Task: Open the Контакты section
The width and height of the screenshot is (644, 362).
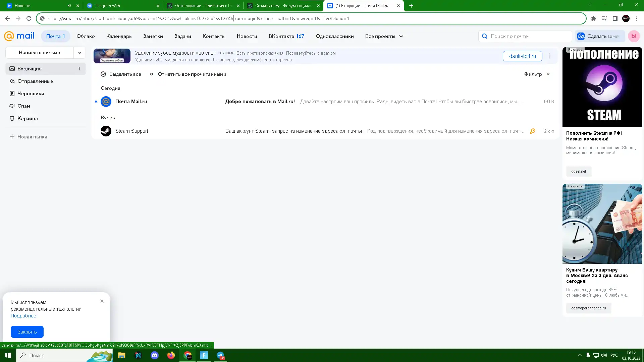Action: (x=214, y=36)
